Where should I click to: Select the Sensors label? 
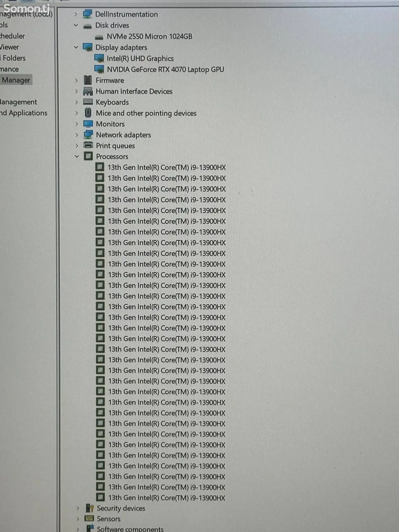pyautogui.click(x=108, y=519)
